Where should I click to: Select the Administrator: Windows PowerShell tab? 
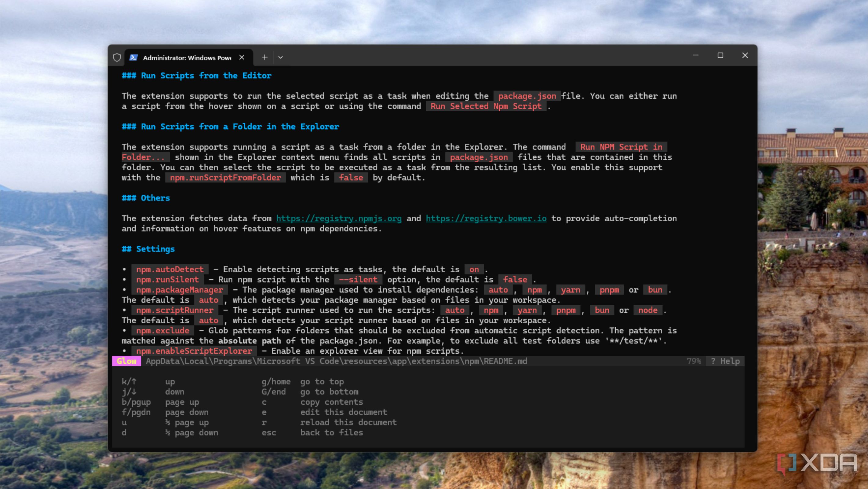[x=189, y=57]
